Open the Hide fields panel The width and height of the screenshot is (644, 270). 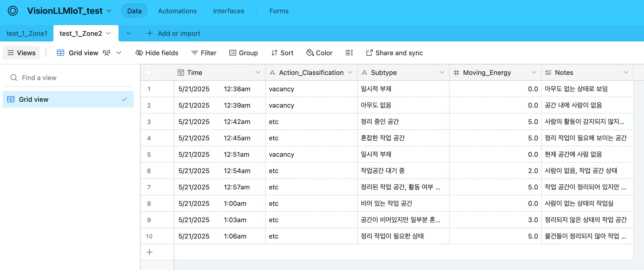click(x=157, y=53)
